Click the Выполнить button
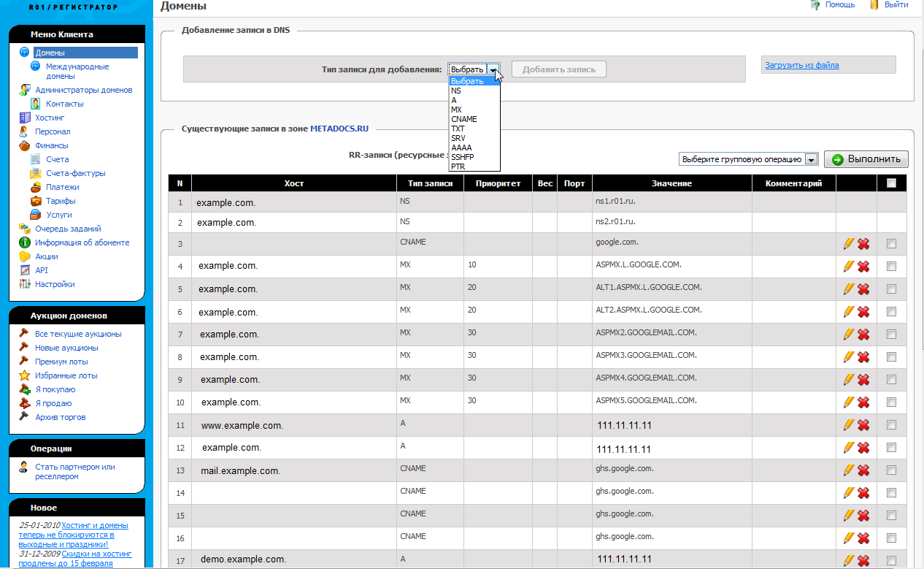The image size is (924, 569). click(866, 159)
